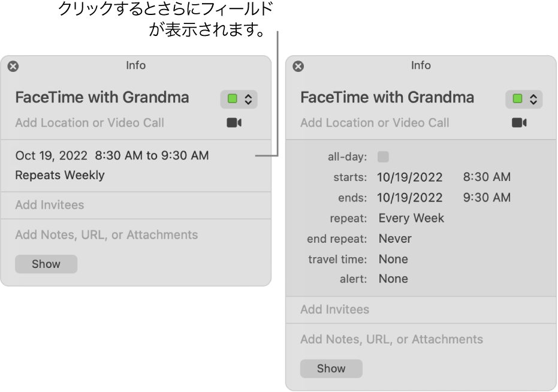This screenshot has width=558, height=392.
Task: Click Add Location or Video Call in left window
Action: (x=89, y=123)
